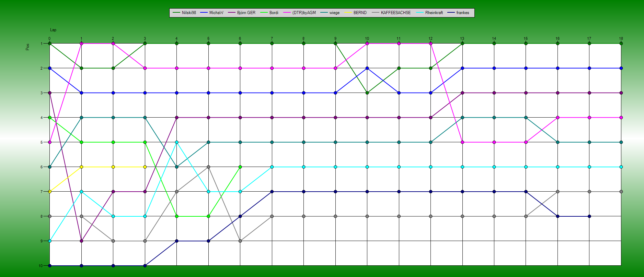Click Nilski98's data point at lap 10
The width and height of the screenshot is (644, 277).
pos(367,93)
